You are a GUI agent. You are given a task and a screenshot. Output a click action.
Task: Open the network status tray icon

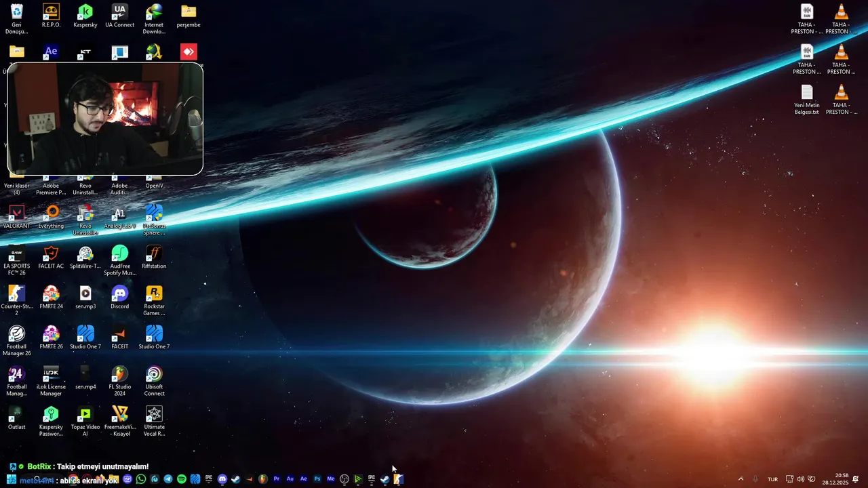point(789,479)
